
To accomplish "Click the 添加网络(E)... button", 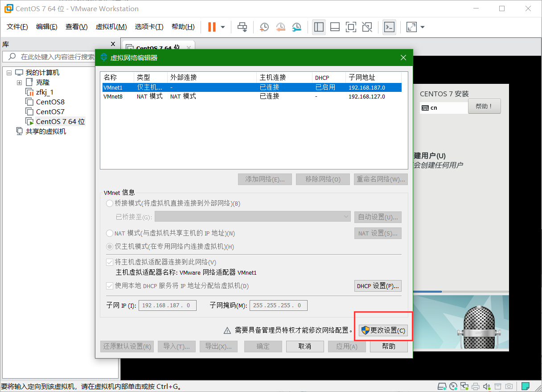I will (x=265, y=179).
